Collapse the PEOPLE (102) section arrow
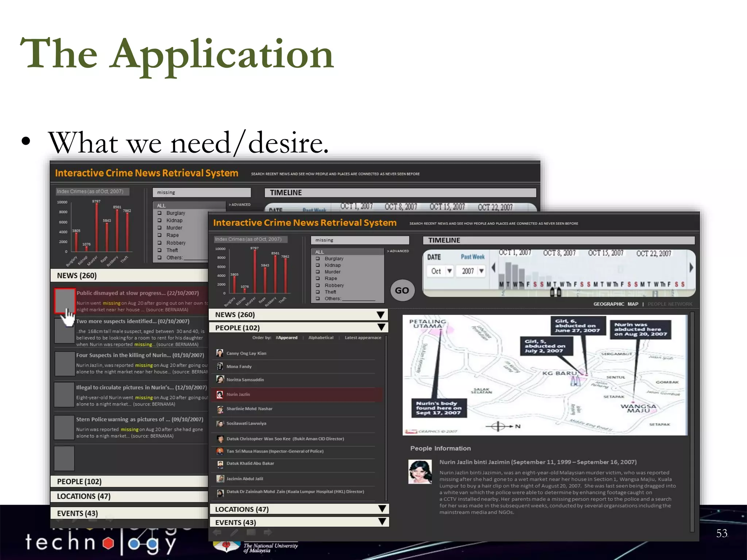The height and width of the screenshot is (560, 747). click(x=381, y=327)
